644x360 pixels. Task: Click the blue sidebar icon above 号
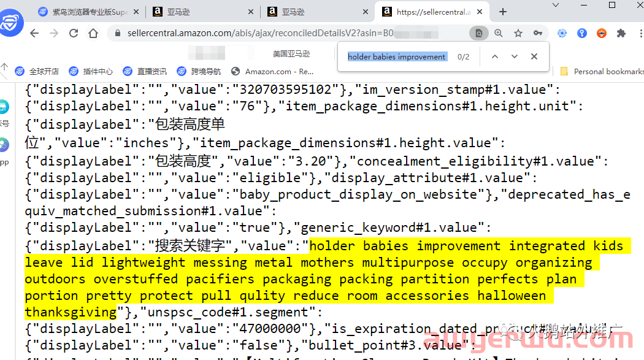pyautogui.click(x=4, y=107)
